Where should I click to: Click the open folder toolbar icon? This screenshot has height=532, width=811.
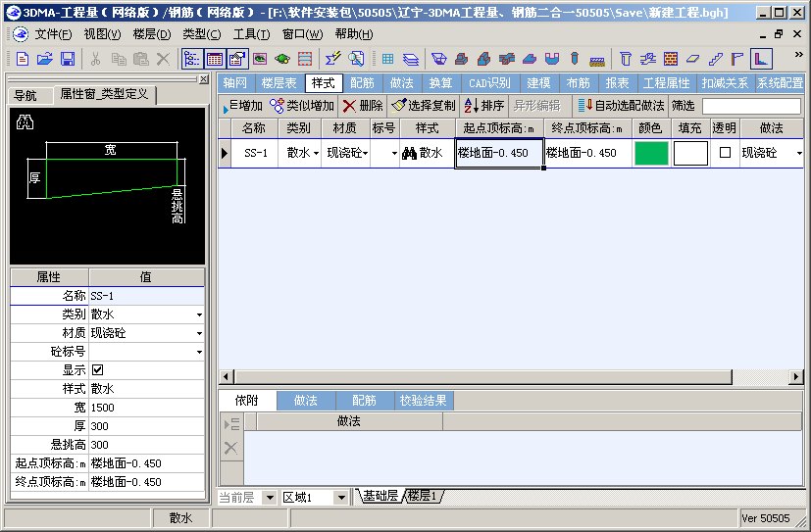pos(45,59)
